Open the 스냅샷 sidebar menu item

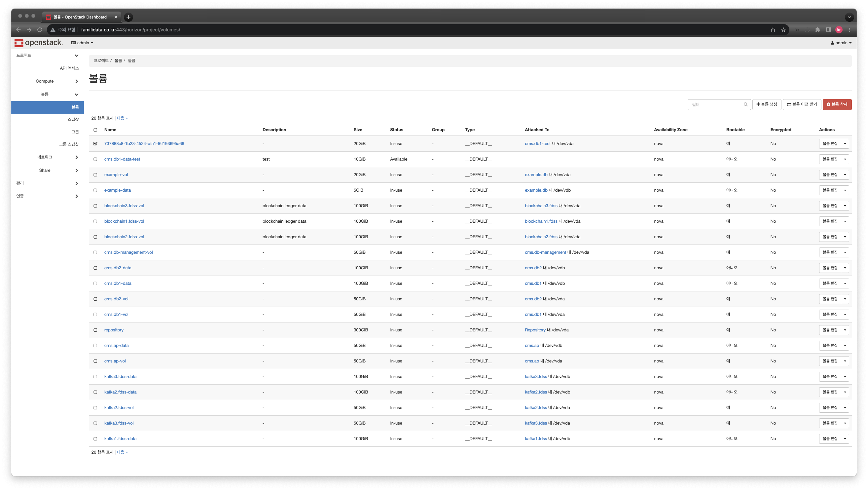pyautogui.click(x=73, y=119)
